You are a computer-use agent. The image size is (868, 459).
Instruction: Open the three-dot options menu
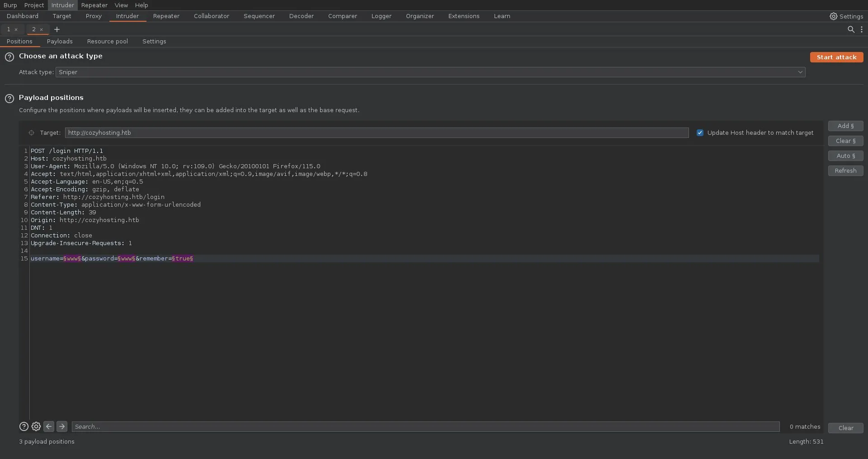pyautogui.click(x=862, y=29)
